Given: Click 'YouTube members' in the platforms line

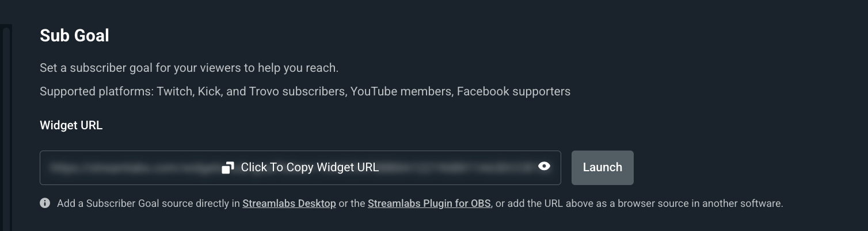Looking at the screenshot, I should click(400, 91).
